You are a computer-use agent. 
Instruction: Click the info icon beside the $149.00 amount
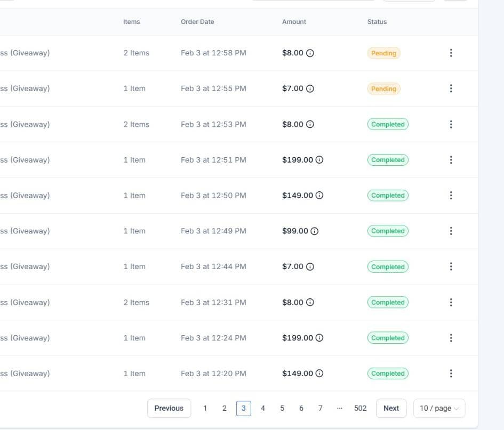tap(320, 196)
